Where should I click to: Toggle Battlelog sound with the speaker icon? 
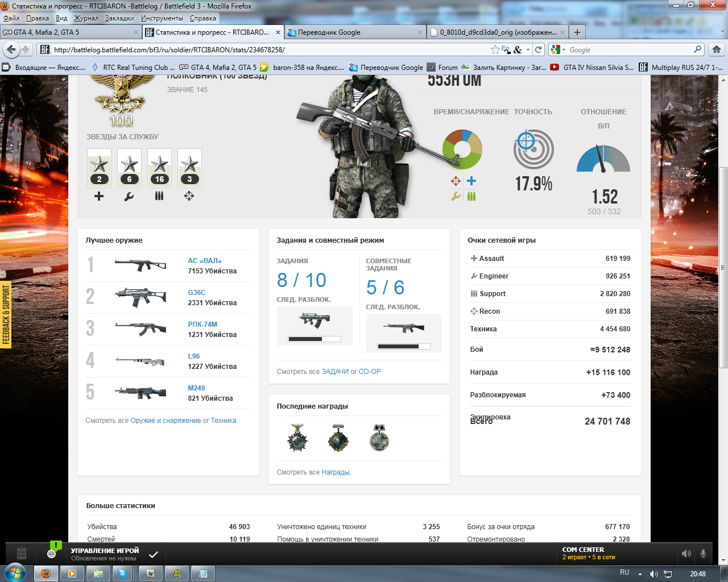pos(686,554)
